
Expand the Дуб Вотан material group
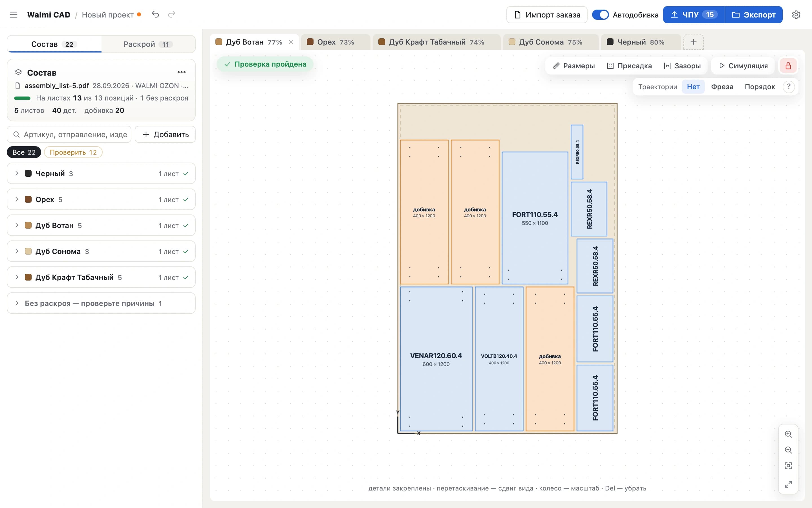[x=101, y=225]
